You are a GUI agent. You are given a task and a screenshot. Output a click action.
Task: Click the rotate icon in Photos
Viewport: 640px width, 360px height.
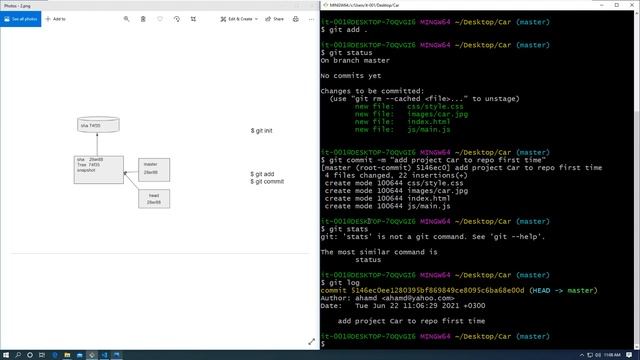pos(177,19)
